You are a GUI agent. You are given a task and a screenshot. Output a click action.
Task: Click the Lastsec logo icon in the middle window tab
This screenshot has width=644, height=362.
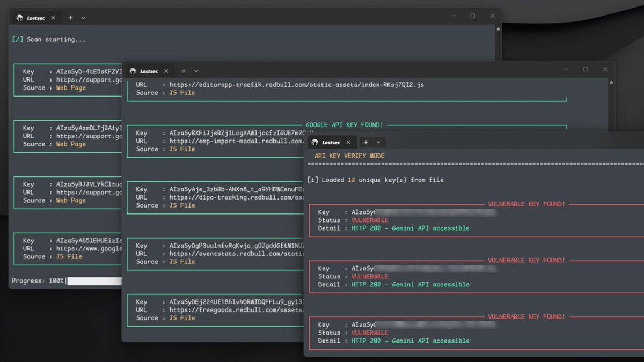pos(133,71)
